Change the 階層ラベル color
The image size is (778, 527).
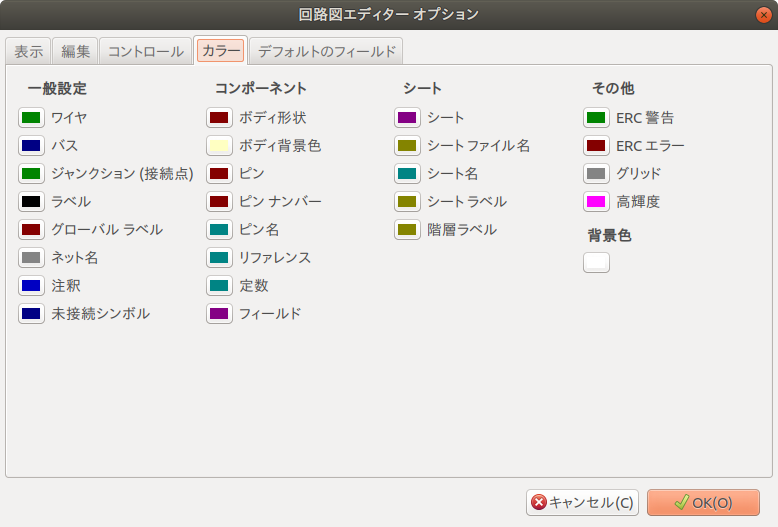click(407, 230)
